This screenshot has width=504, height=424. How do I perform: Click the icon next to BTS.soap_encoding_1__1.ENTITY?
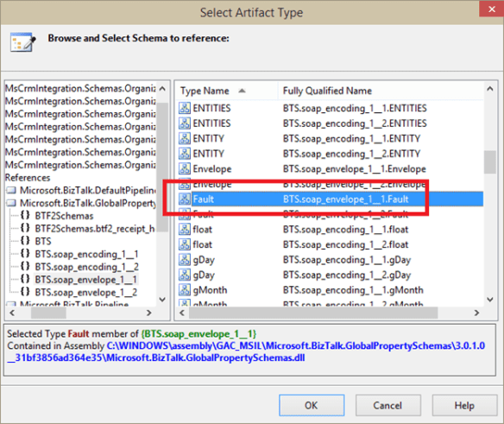pyautogui.click(x=185, y=138)
